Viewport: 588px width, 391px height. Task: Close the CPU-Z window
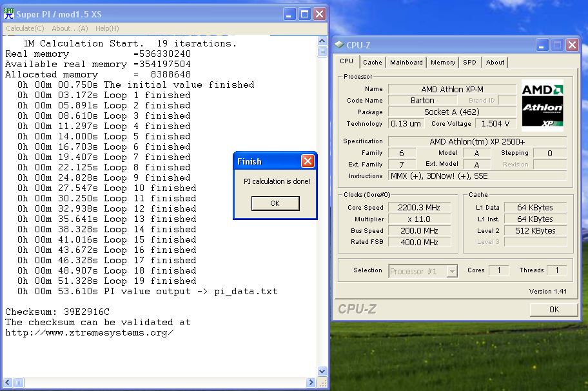pos(572,45)
